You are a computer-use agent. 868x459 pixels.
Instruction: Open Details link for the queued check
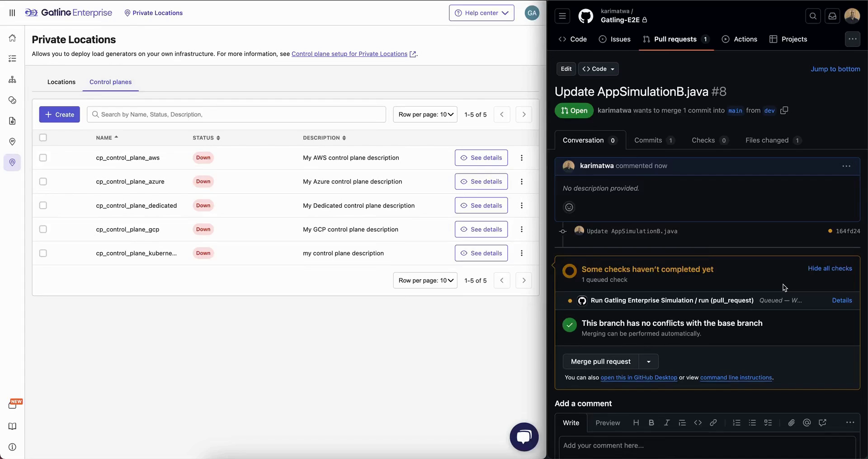(841, 300)
